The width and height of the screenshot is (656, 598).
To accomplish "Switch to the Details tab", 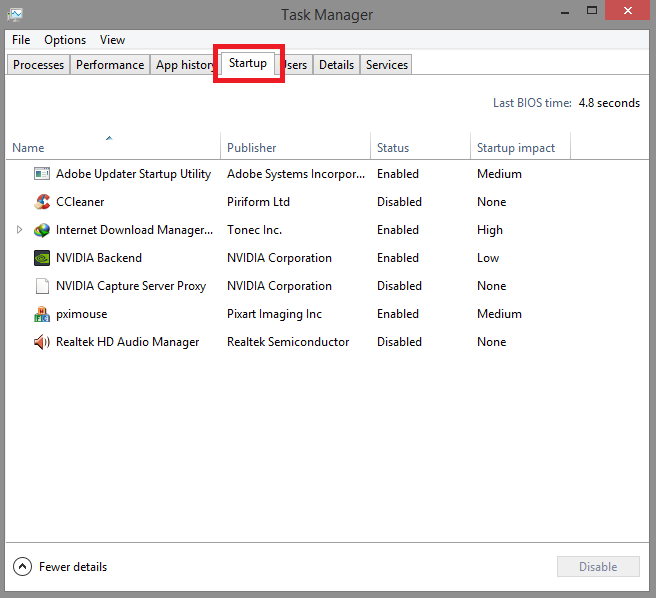I will tap(336, 65).
